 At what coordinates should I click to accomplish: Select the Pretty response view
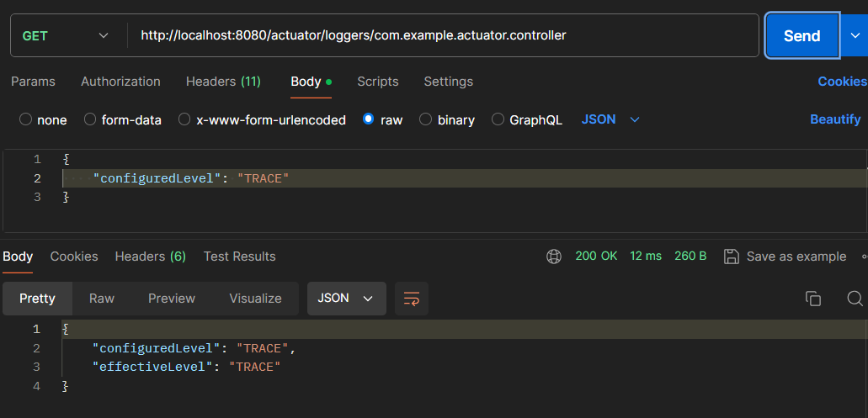38,299
